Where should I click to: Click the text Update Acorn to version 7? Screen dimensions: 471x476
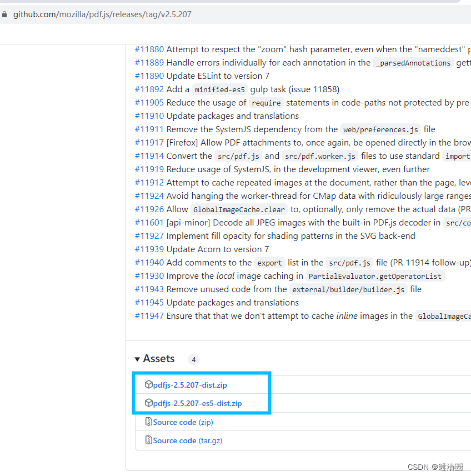pyautogui.click(x=218, y=249)
